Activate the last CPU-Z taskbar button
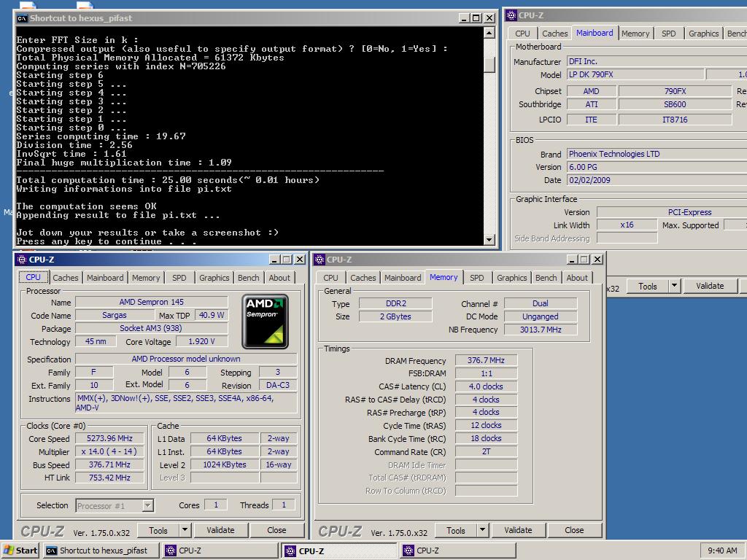Image resolution: width=747 pixels, height=560 pixels. coord(458,551)
